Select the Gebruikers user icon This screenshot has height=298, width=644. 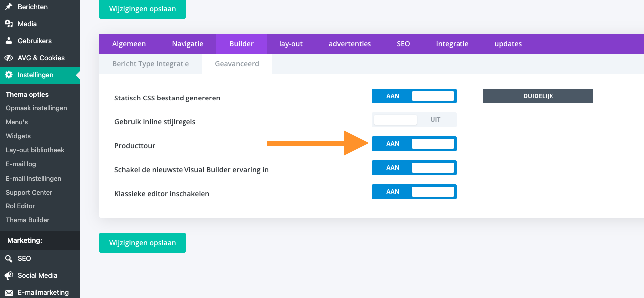pyautogui.click(x=9, y=41)
